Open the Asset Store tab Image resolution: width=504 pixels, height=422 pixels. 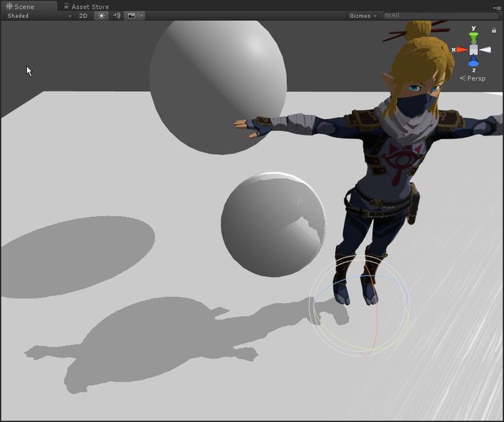86,7
